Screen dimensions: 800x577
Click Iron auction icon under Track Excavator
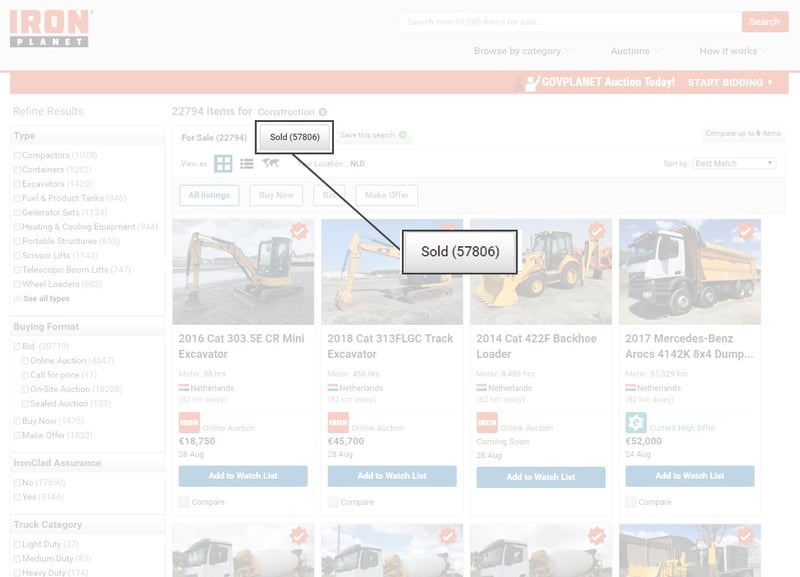338,422
